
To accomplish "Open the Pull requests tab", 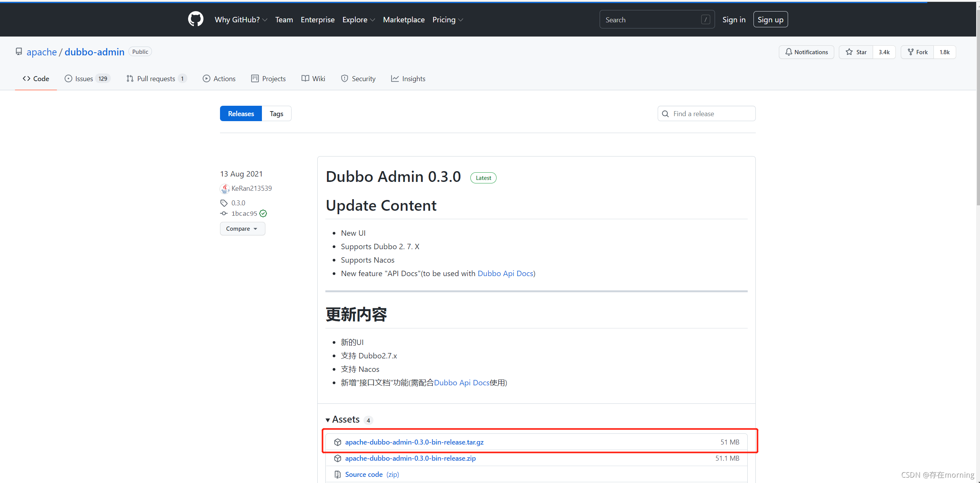I will [x=156, y=79].
